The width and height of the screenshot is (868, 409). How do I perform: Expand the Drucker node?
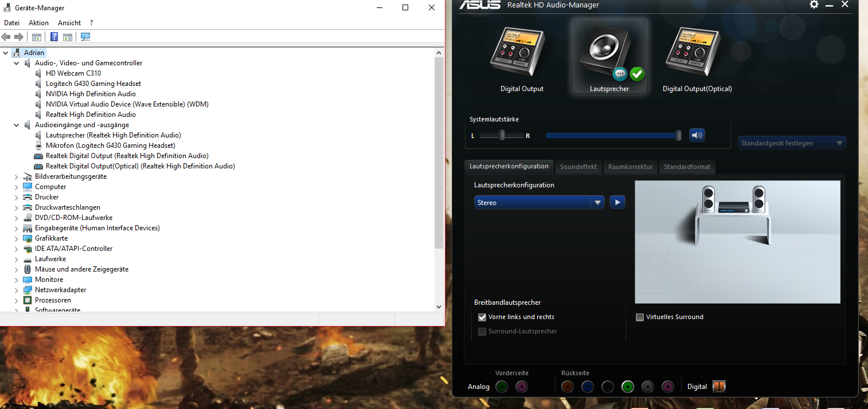[16, 197]
